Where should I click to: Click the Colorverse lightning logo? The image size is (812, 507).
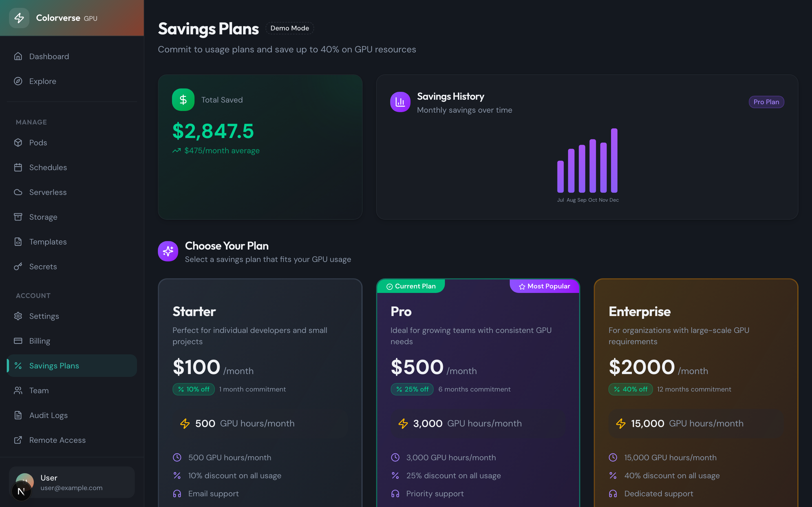click(x=19, y=18)
